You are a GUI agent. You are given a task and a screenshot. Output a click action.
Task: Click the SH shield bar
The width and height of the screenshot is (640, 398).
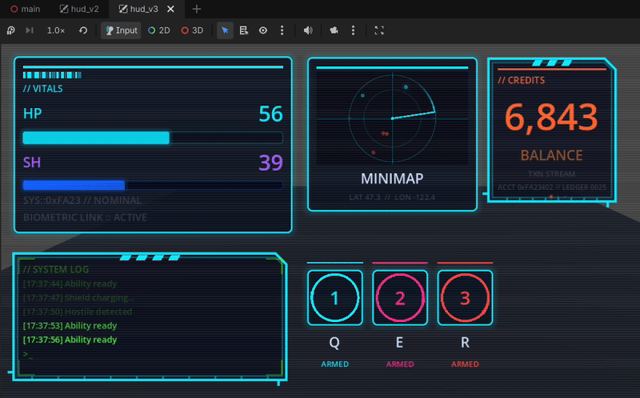click(153, 185)
